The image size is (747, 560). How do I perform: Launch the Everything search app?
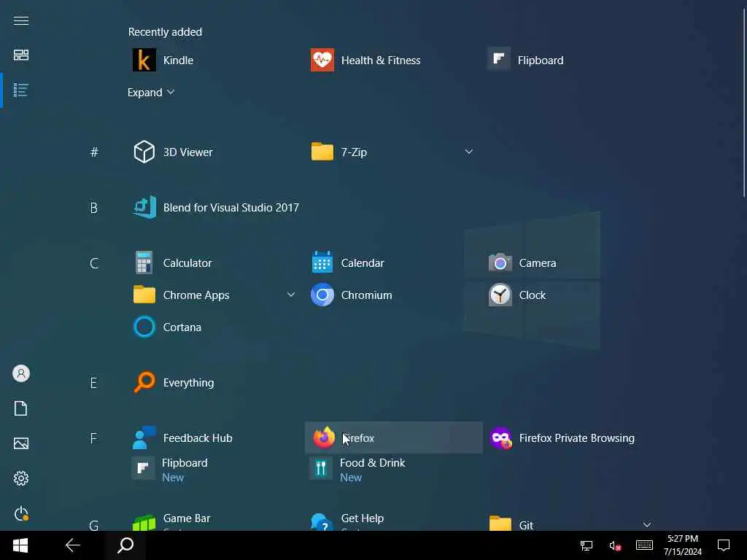(x=174, y=382)
